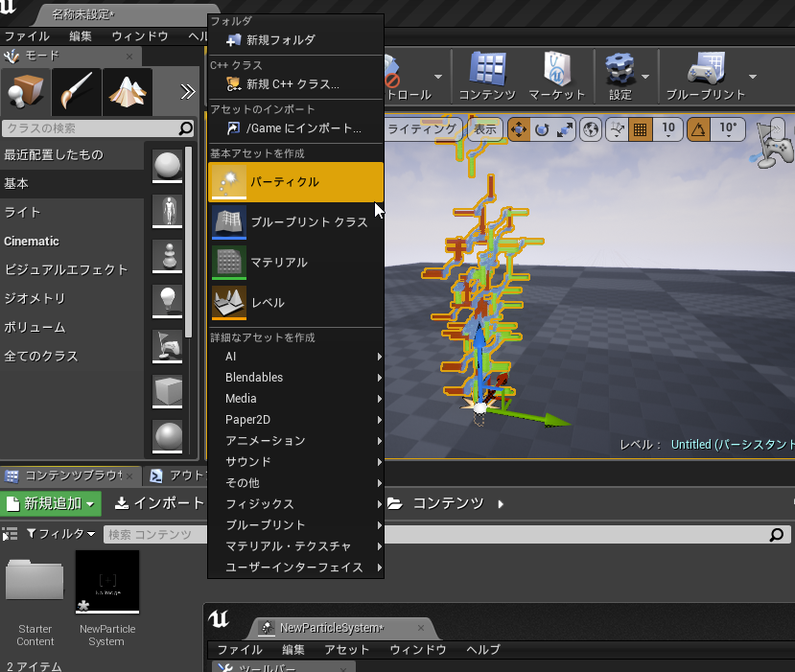The image size is (795, 672).
Task: Create a マテリアル asset
Action: 295,263
